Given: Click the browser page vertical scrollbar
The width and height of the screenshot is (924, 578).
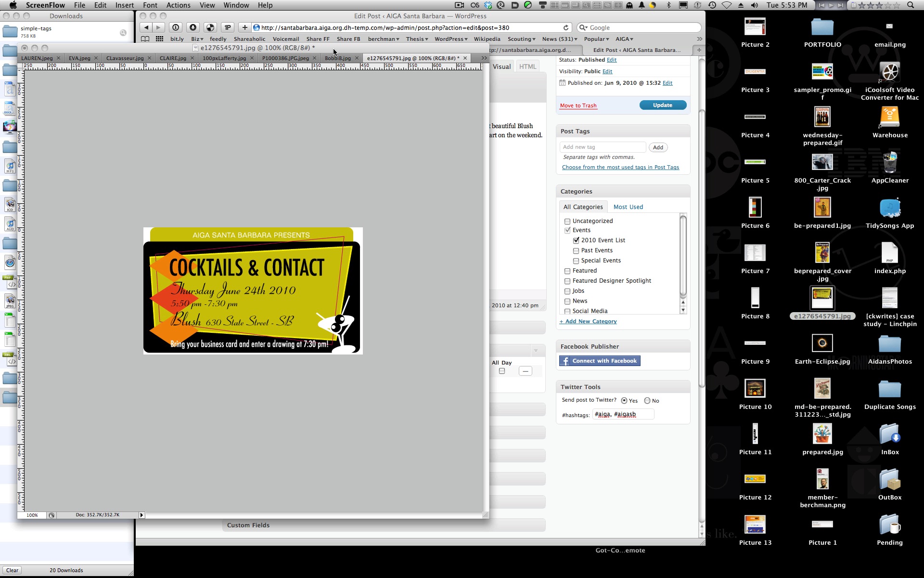Looking at the screenshot, I should pos(702,248).
